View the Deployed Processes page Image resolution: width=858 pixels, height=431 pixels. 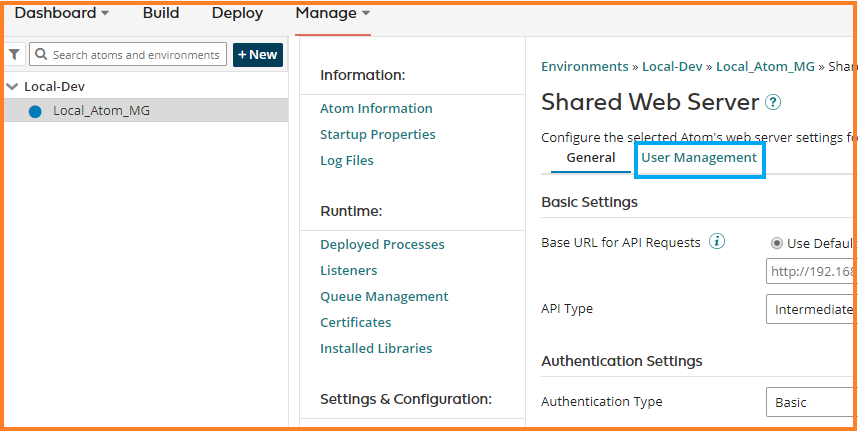[x=382, y=244]
